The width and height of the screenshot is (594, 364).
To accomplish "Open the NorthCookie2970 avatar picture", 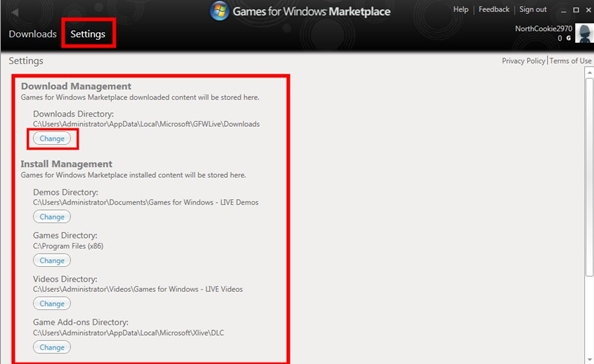I will (585, 33).
